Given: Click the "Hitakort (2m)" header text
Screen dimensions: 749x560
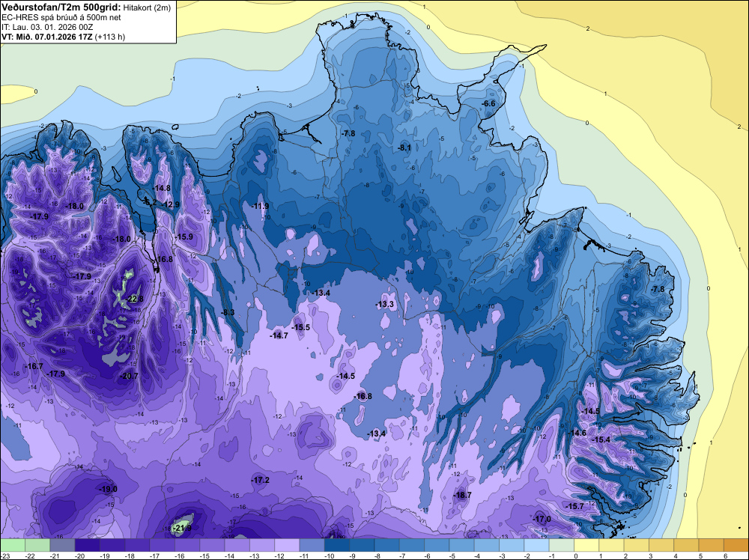Looking at the screenshot, I should [x=147, y=7].
